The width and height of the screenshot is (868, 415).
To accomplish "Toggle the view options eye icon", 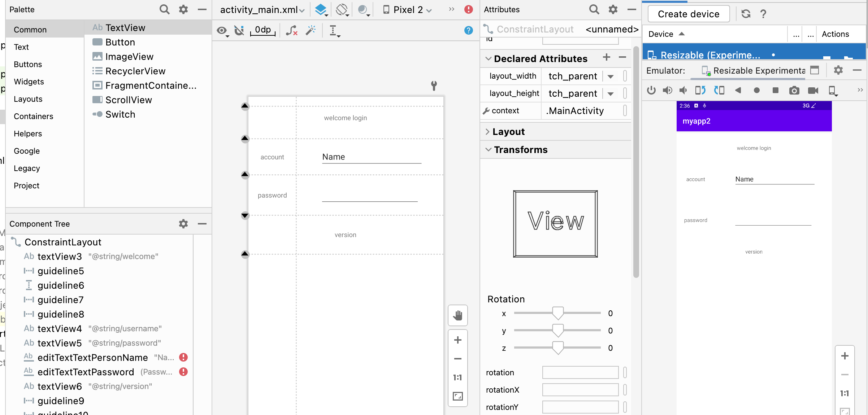I will 222,30.
